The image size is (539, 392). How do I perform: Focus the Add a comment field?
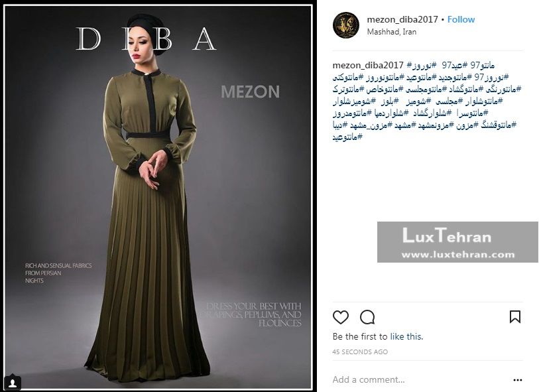420,379
